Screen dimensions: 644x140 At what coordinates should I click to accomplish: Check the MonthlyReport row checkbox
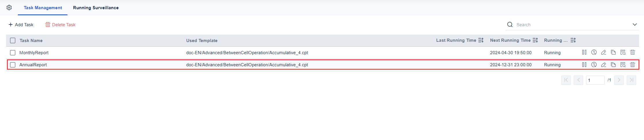[13, 53]
